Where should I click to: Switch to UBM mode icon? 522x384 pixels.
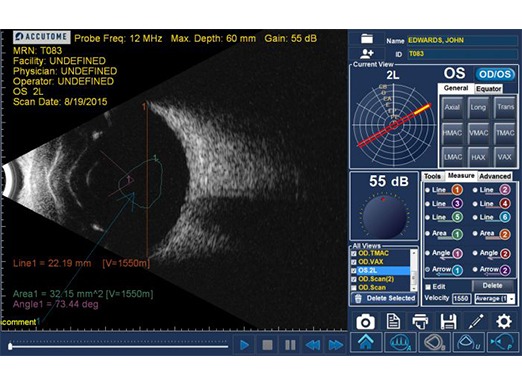pyautogui.click(x=469, y=342)
